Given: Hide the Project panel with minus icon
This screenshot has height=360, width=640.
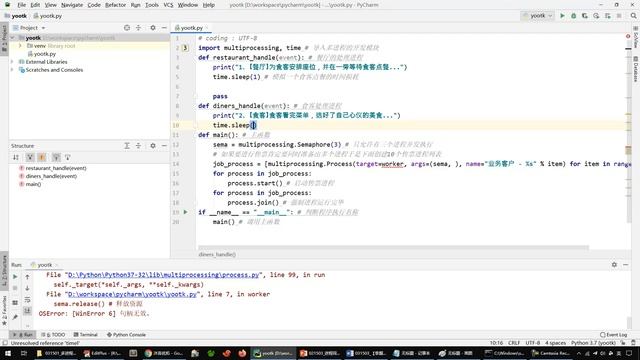Looking at the screenshot, I should click(x=164, y=28).
